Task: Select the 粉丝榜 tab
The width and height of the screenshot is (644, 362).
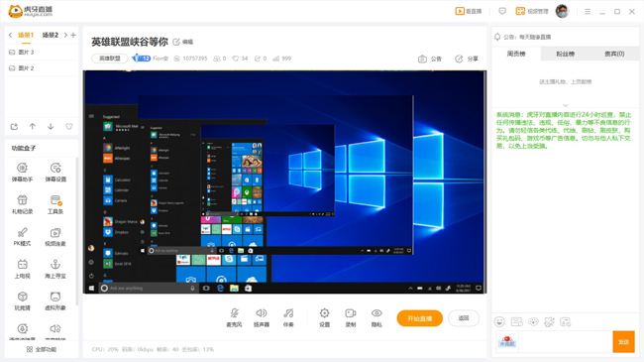Action: pos(565,54)
